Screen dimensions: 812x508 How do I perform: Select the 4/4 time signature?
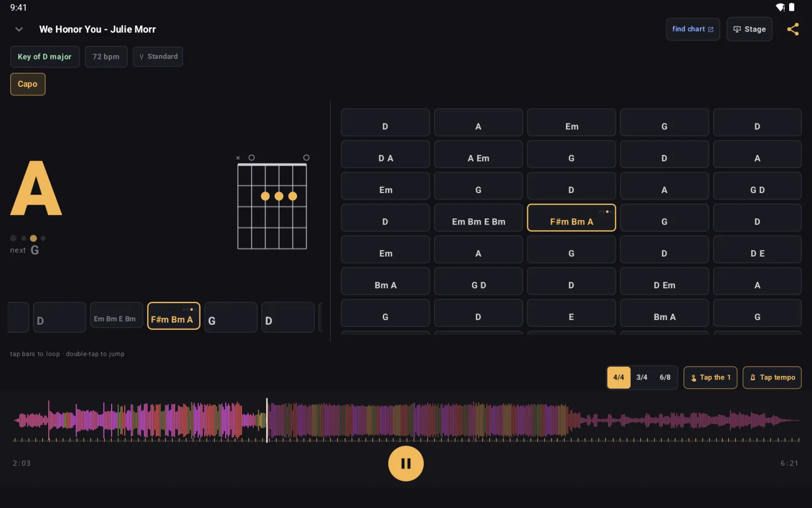(x=619, y=377)
